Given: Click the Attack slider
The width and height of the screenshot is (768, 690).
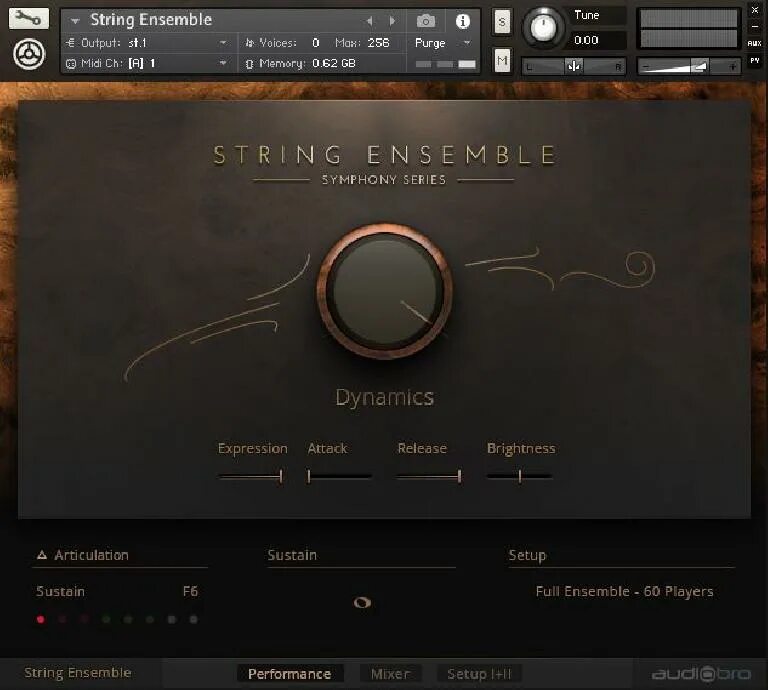Looking at the screenshot, I should (339, 476).
